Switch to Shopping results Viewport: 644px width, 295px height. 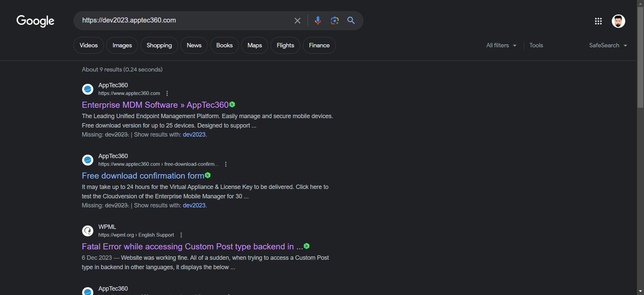pyautogui.click(x=159, y=45)
